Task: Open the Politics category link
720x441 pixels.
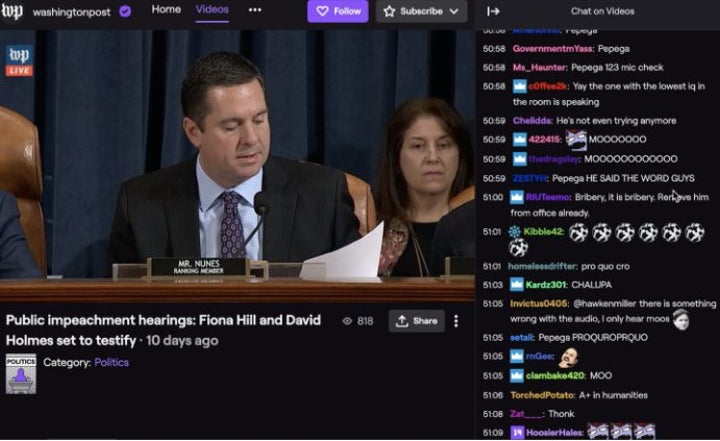Action: pyautogui.click(x=112, y=362)
